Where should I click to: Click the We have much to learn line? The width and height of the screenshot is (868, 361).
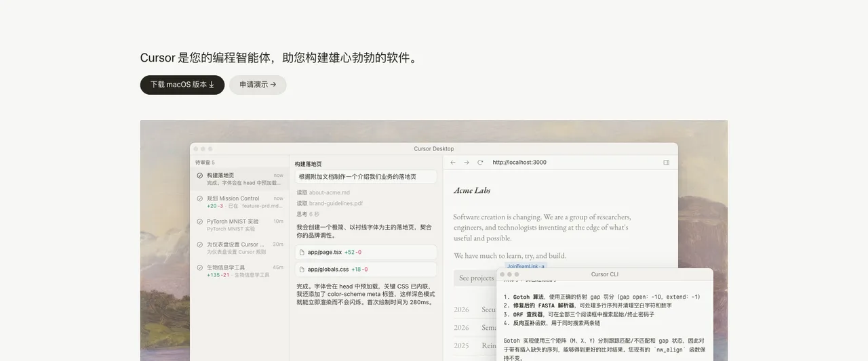pos(510,256)
